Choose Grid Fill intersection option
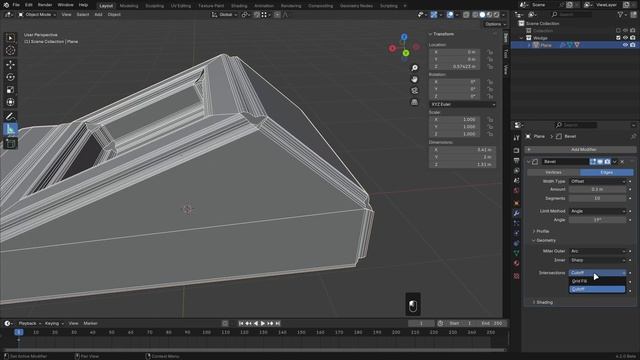Viewport: 640px width, 360px height. 597,281
